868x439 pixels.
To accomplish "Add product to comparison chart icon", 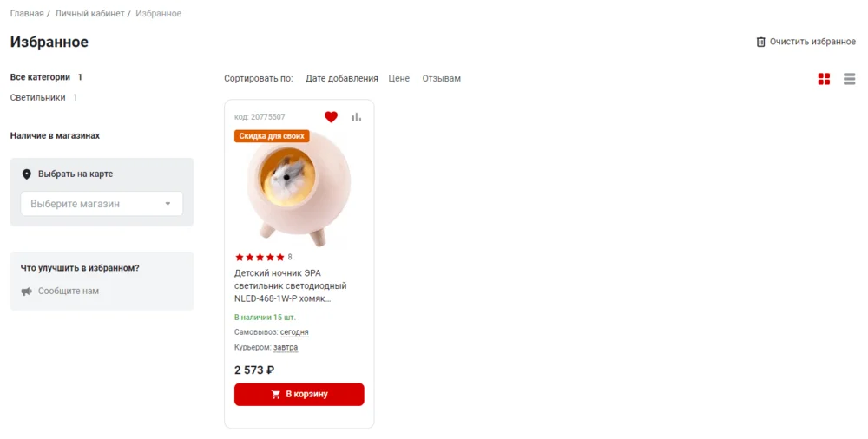I will 357,117.
